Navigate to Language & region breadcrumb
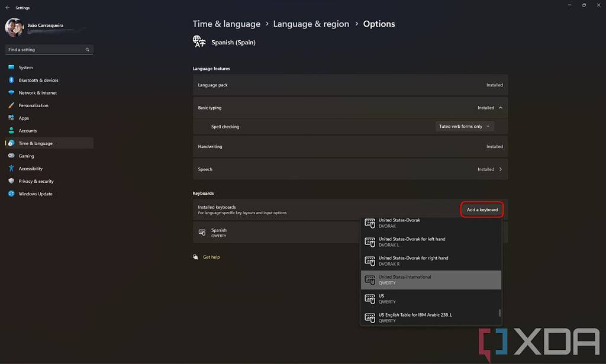The image size is (606, 364). coord(311,24)
